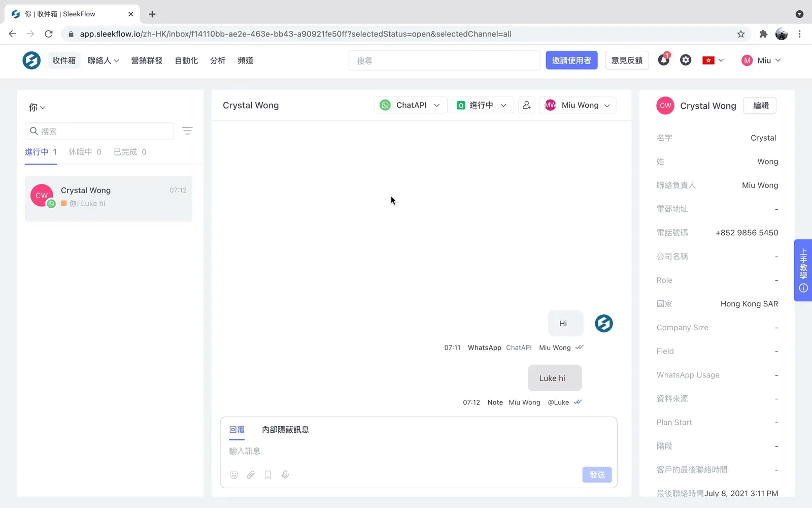812x508 pixels.
Task: Add a collaborator using the person-plus icon
Action: 526,105
